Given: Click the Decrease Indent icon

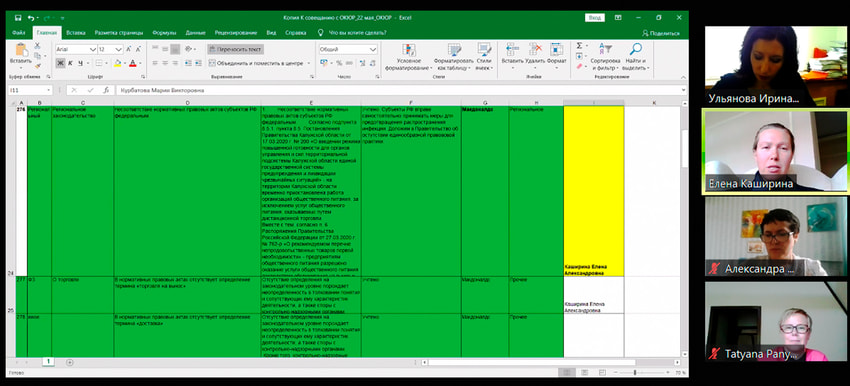Looking at the screenshot, I should pos(188,63).
